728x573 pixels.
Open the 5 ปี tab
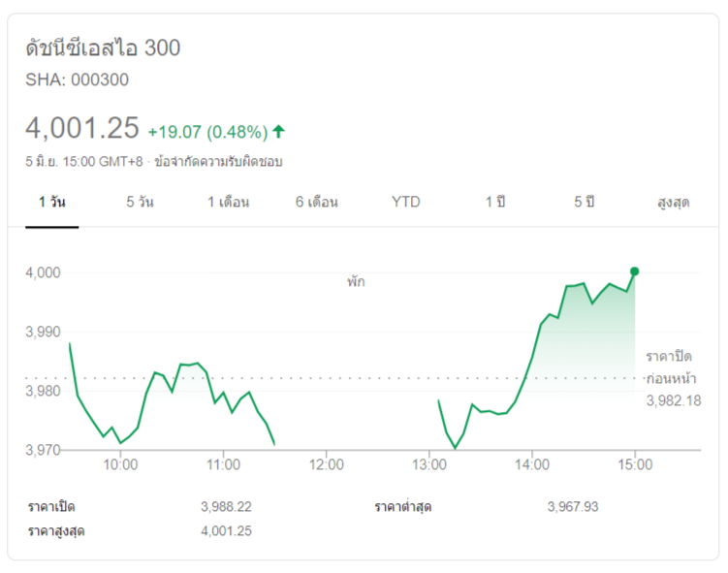click(x=584, y=203)
